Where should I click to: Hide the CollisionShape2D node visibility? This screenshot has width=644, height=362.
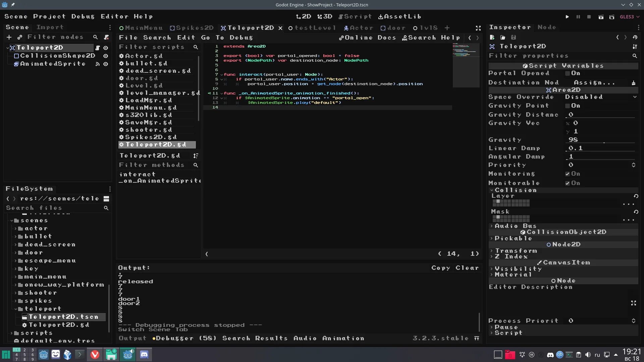tap(106, 56)
